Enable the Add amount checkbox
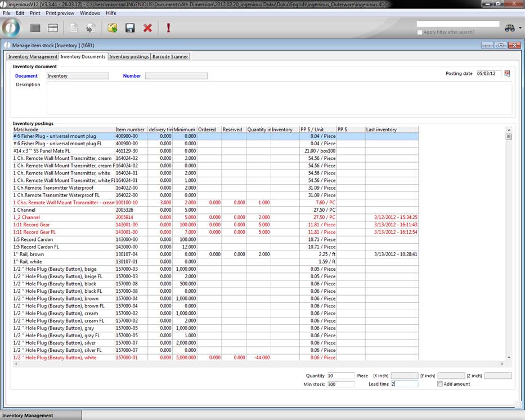This screenshot has width=525, height=420. [440, 384]
